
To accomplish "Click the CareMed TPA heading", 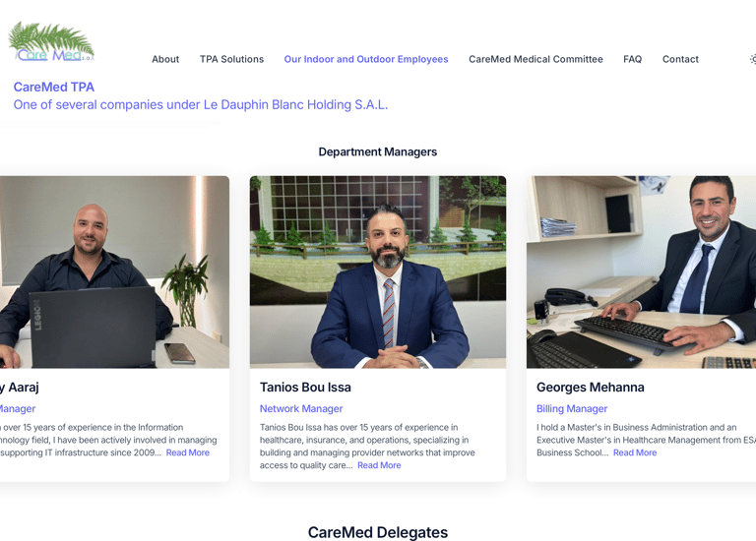I will coord(53,88).
